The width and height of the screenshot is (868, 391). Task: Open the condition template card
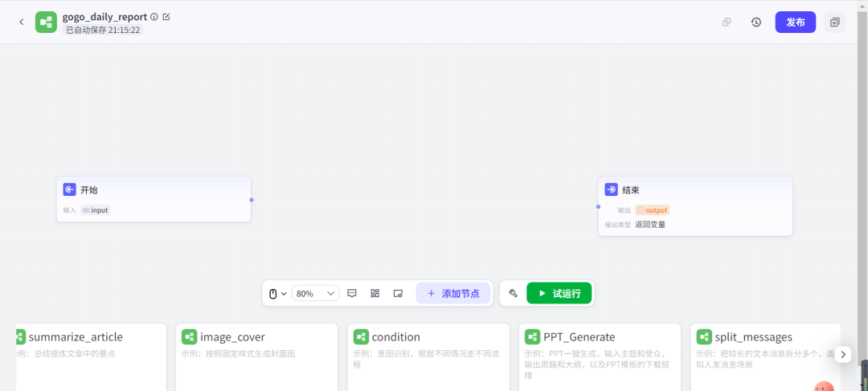[428, 357]
